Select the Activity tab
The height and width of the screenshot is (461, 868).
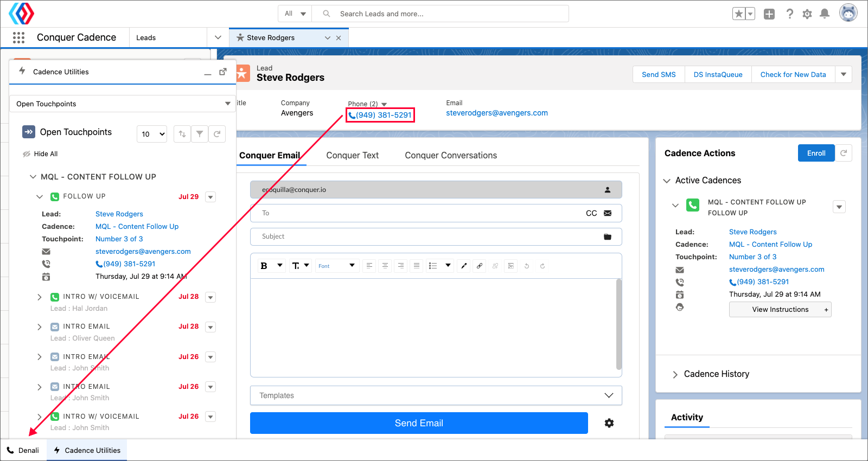tap(687, 417)
